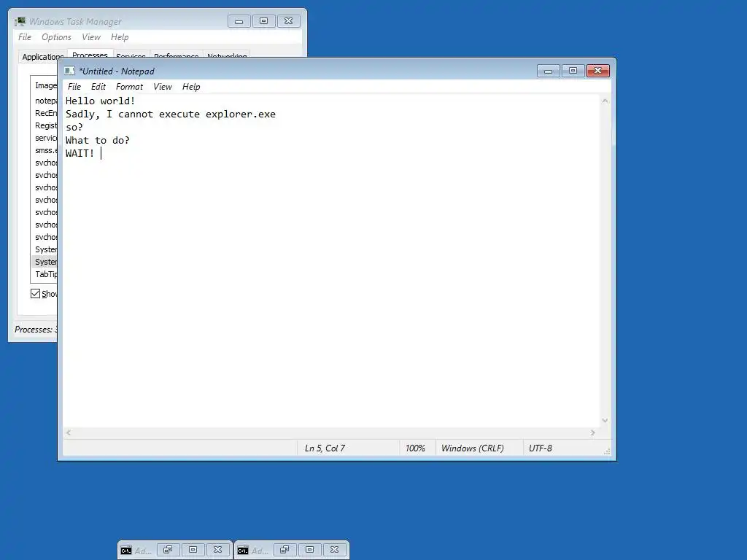Click the left minimized command prompt's cmd icon
The image size is (747, 560).
[125, 551]
